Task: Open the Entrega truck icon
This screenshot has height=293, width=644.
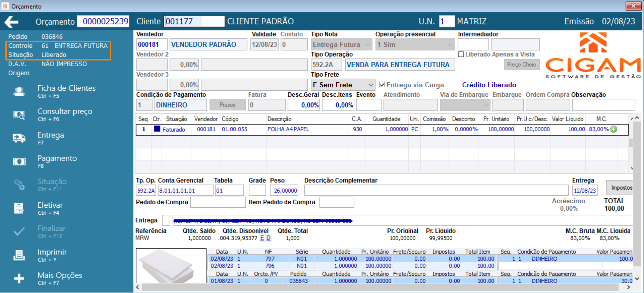Action: (19, 138)
